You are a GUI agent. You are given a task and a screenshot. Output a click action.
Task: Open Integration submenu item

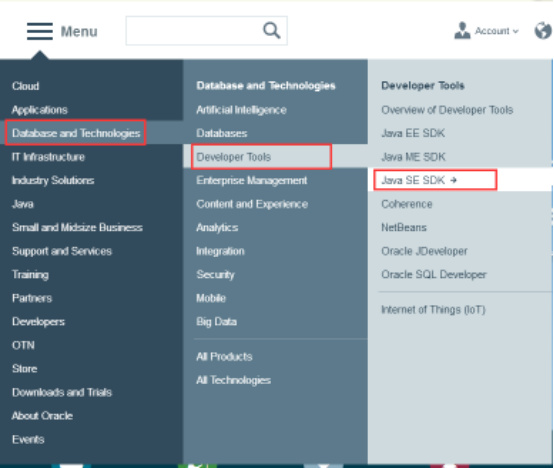(220, 251)
